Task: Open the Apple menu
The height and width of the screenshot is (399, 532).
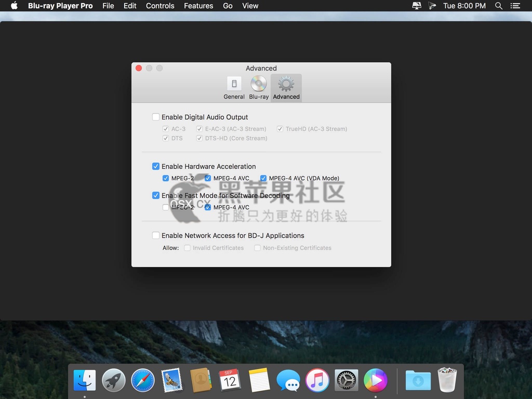Action: click(14, 6)
